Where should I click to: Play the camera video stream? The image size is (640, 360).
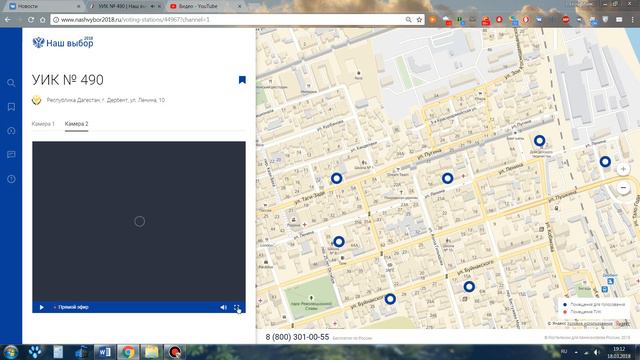tap(42, 307)
